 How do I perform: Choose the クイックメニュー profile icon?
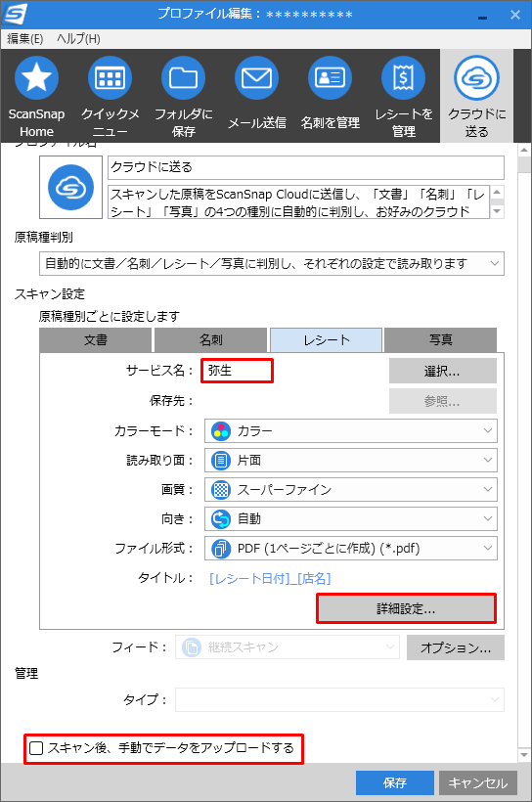[110, 78]
